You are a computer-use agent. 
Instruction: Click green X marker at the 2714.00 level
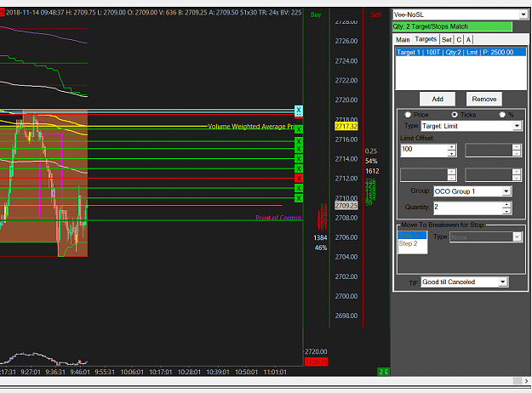click(299, 158)
